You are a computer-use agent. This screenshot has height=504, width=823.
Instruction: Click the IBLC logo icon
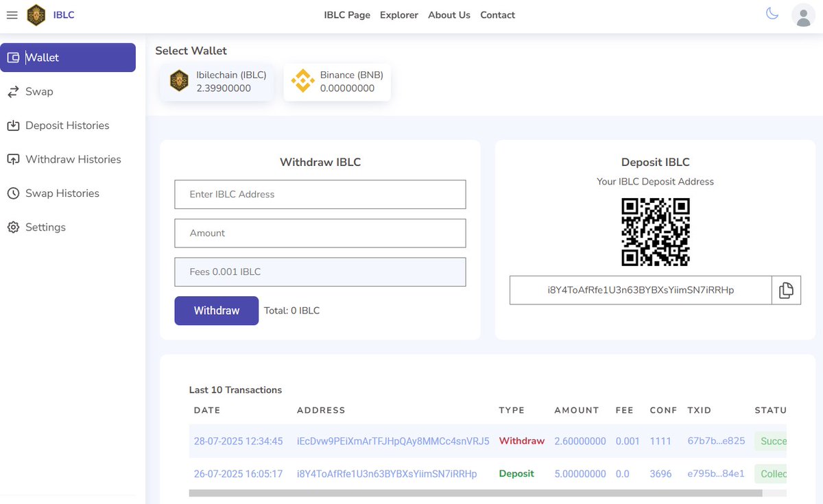click(x=36, y=14)
